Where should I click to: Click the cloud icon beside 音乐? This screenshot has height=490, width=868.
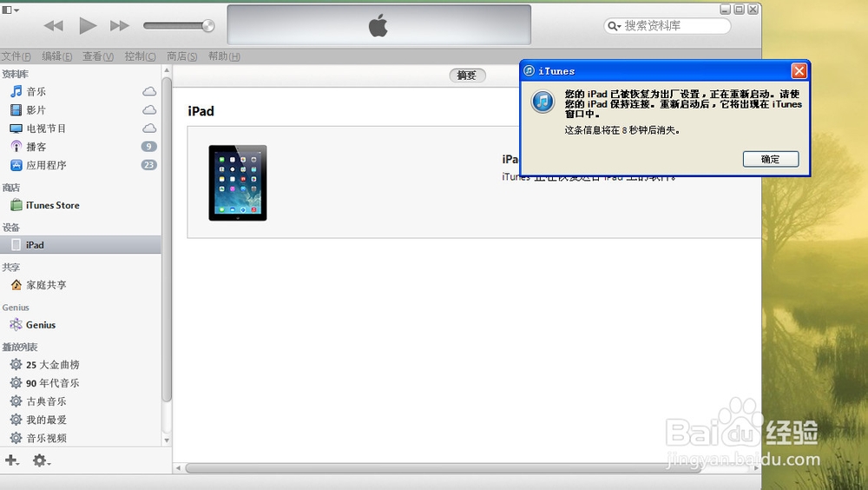click(x=149, y=91)
